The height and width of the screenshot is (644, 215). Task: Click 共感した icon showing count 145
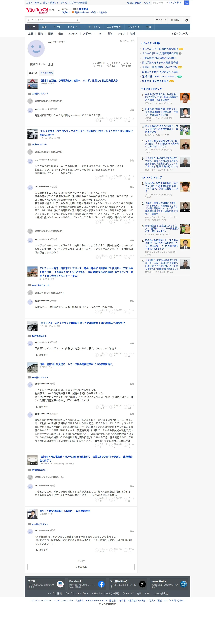coord(97,407)
